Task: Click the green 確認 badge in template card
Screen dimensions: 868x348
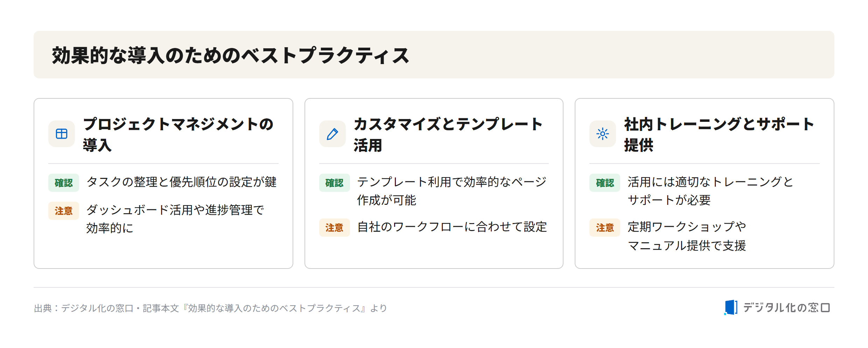Action: point(334,183)
